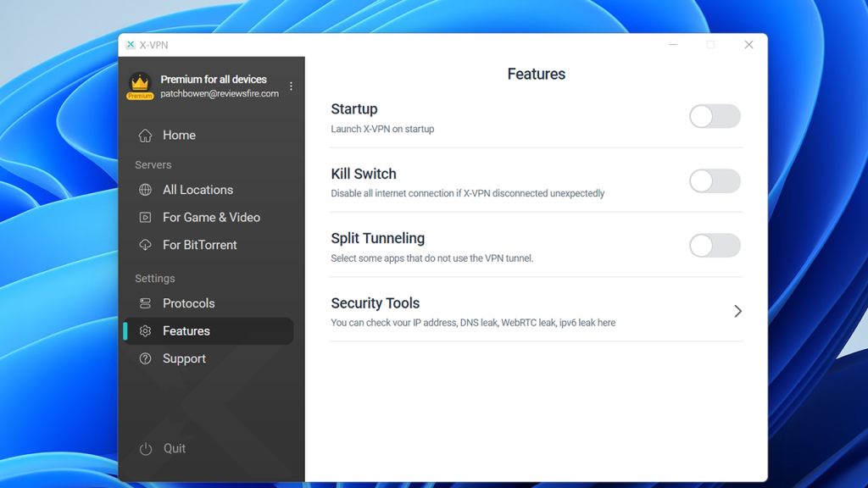Click the Startup heading text
868x488 pixels.
point(354,109)
